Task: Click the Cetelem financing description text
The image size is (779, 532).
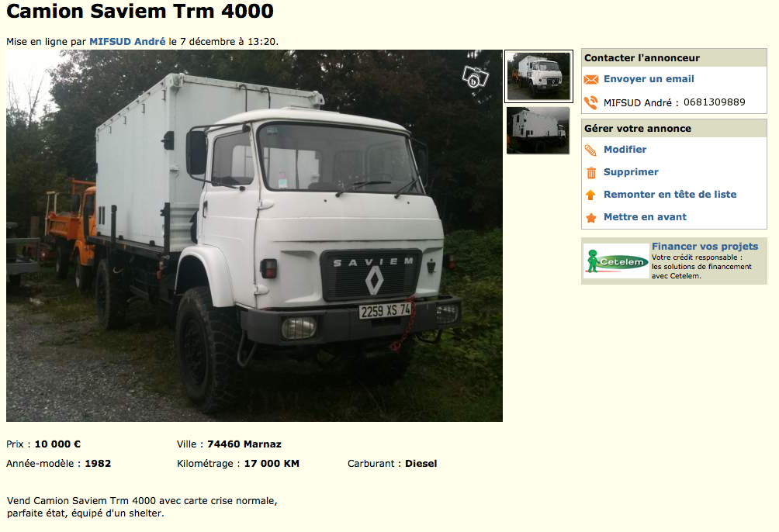Action: (701, 267)
